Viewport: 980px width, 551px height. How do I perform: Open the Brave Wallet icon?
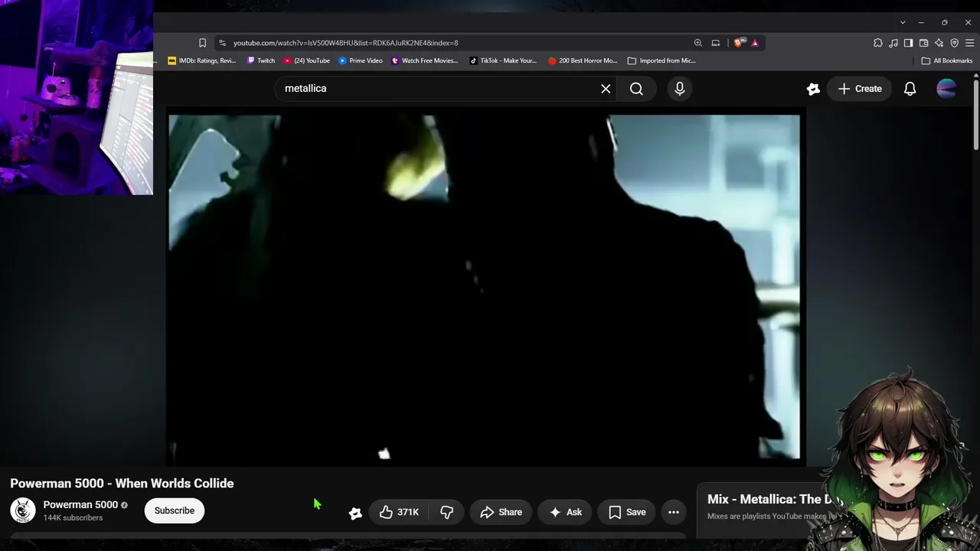(x=924, y=43)
